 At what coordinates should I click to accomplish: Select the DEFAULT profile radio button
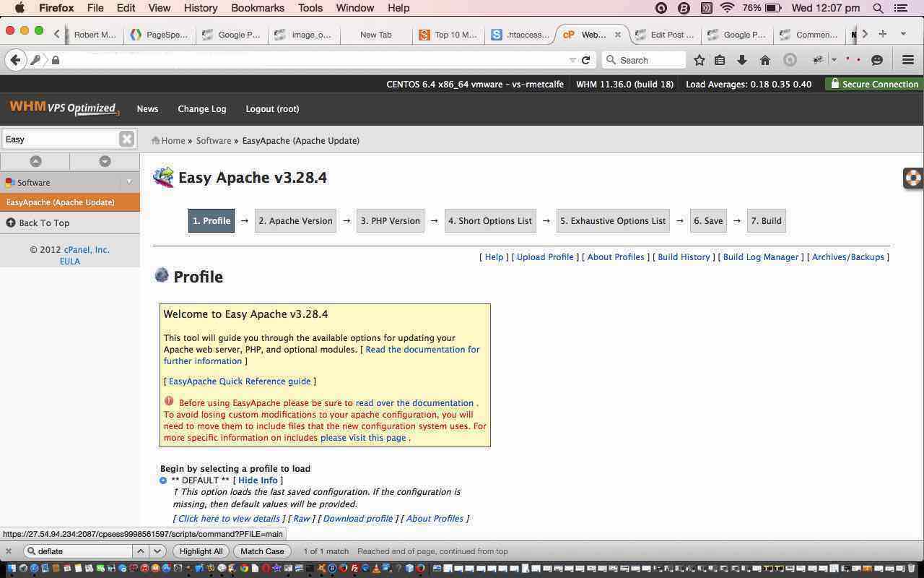(x=163, y=480)
